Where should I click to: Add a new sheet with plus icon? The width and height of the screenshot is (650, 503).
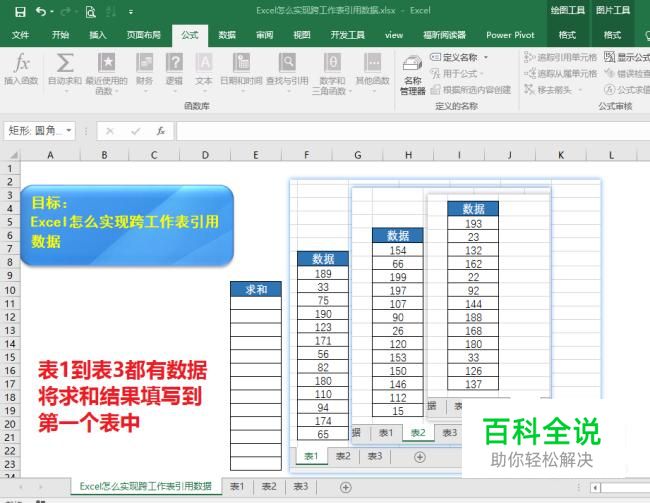(x=346, y=487)
